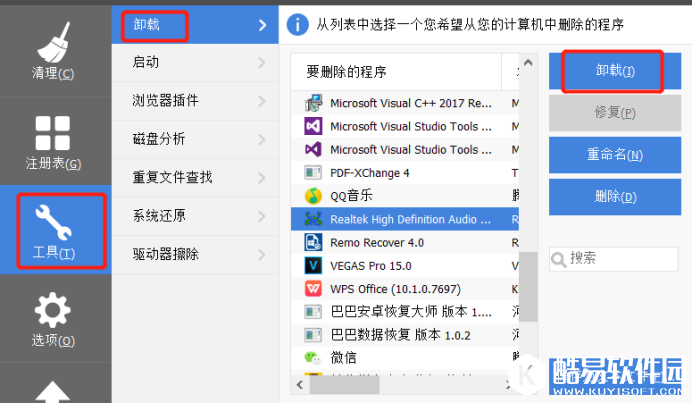
Task: Open 选项 settings gear icon
Action: (54, 310)
